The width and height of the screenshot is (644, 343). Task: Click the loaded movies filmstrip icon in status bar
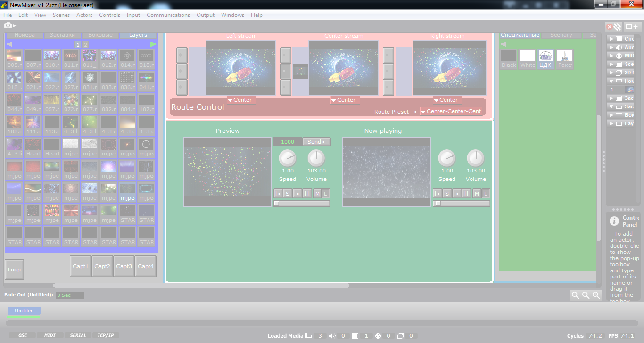pos(309,336)
